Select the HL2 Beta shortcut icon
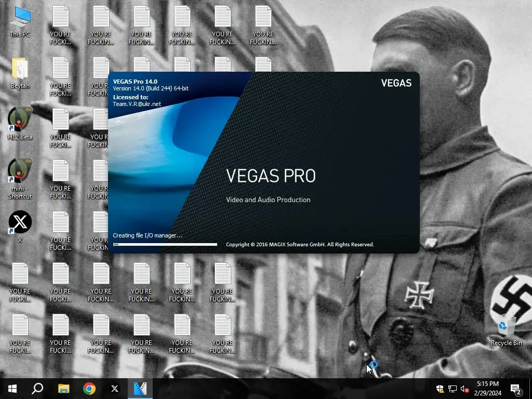532x399 pixels. point(20,124)
